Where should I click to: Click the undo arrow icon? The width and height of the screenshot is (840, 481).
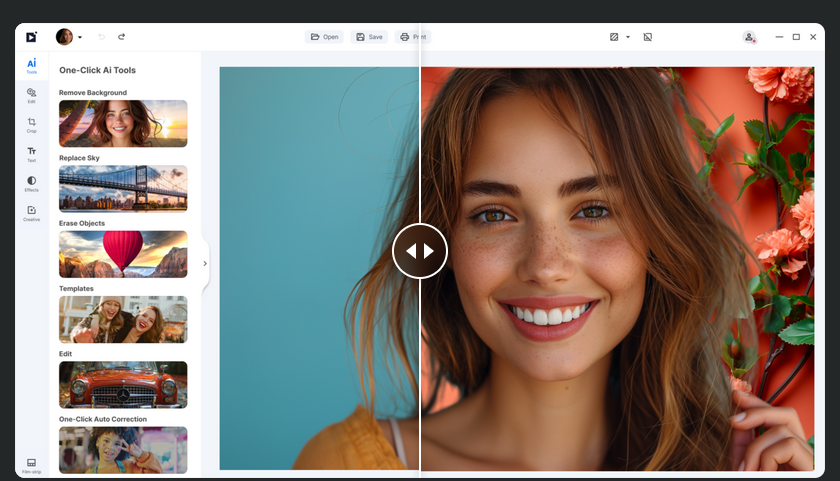[x=101, y=37]
